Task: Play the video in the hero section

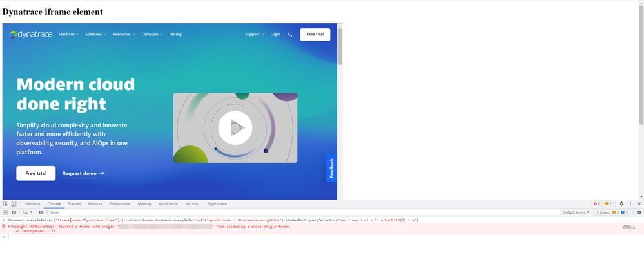Action: (235, 128)
